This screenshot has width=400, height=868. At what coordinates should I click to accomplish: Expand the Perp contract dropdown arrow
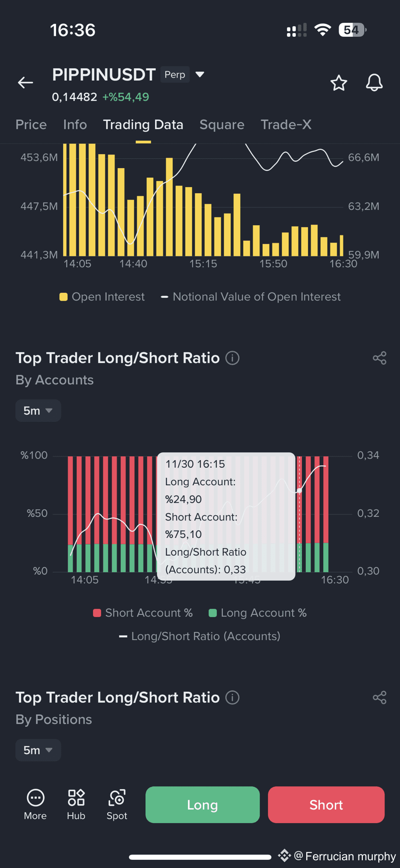click(x=200, y=74)
